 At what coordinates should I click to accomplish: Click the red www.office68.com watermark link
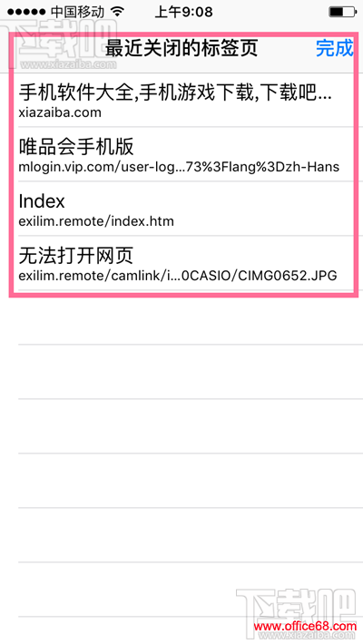coord(305,627)
